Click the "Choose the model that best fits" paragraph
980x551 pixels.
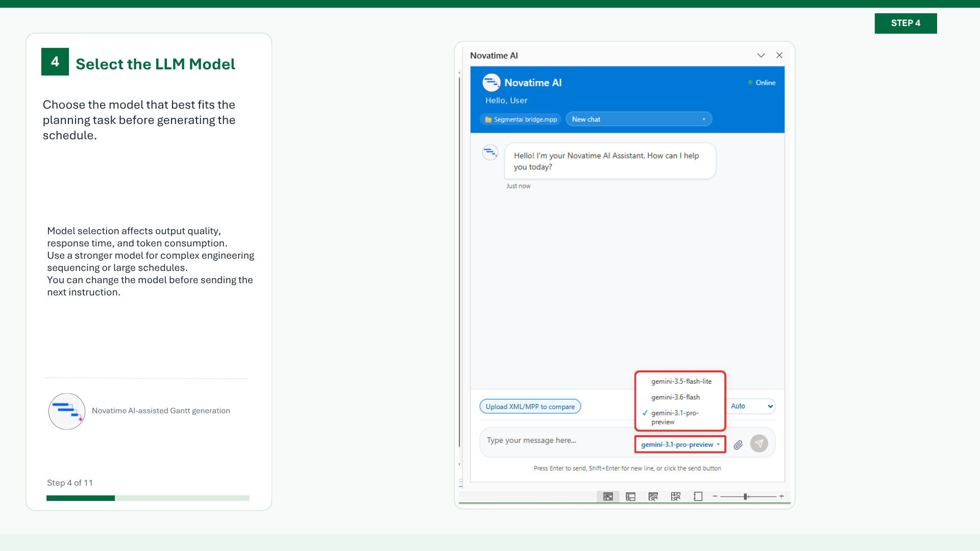point(139,120)
